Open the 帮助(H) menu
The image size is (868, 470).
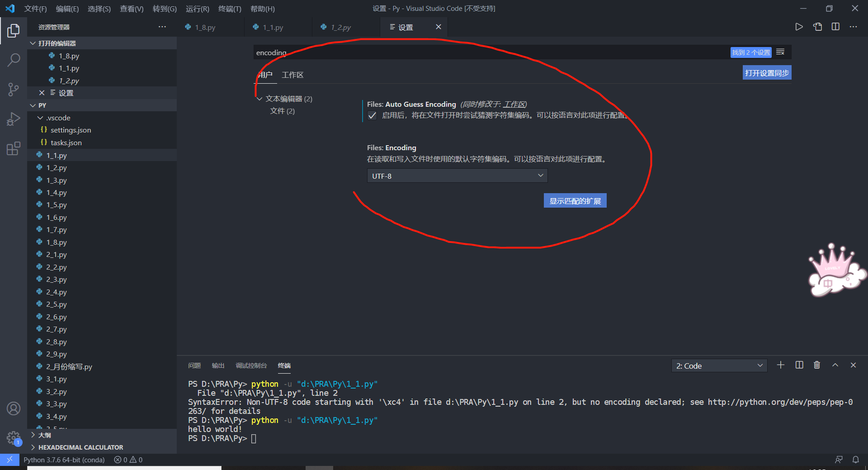pyautogui.click(x=262, y=9)
